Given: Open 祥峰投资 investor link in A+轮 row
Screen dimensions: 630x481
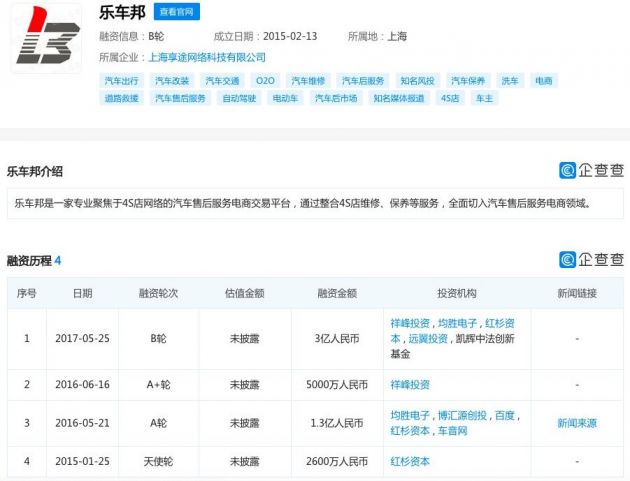Looking at the screenshot, I should click(x=410, y=385).
